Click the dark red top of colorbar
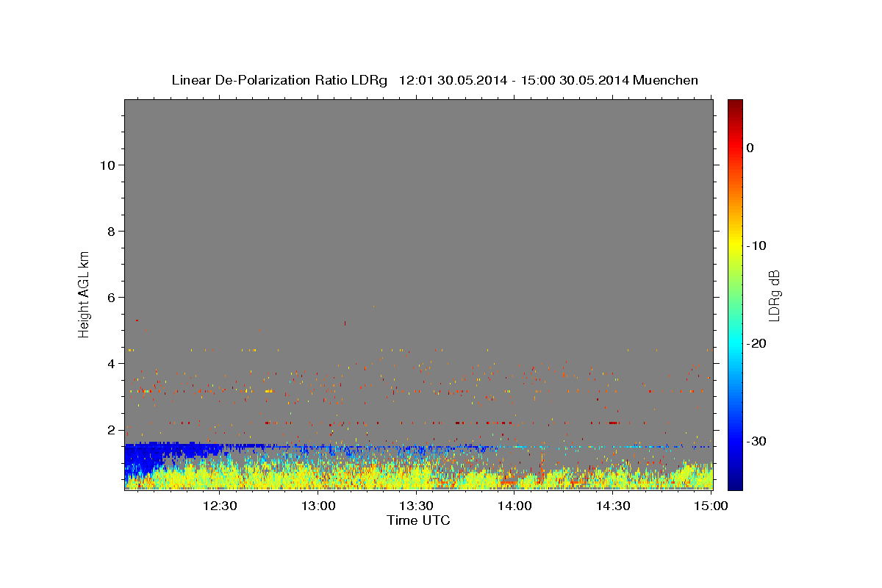Image resolution: width=882 pixels, height=588 pixels. coord(735,104)
